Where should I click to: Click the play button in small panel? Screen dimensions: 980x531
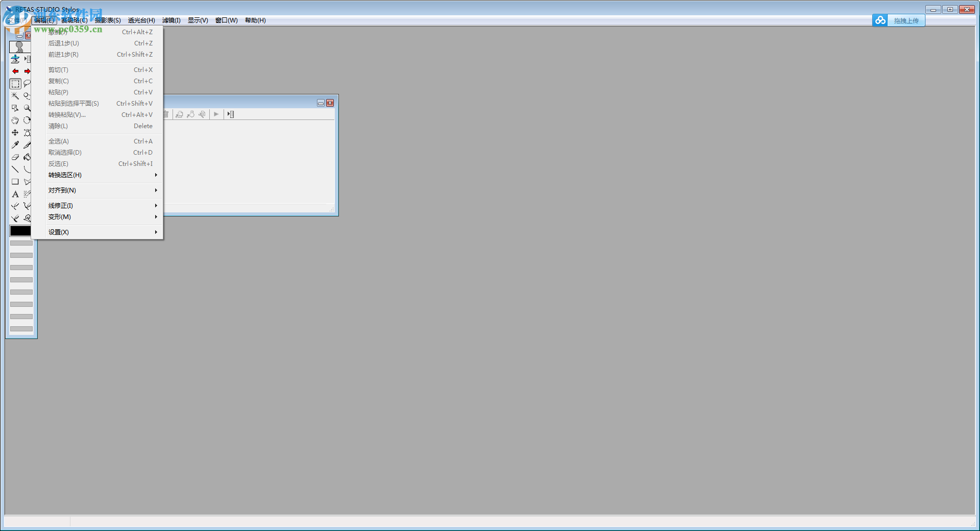(216, 114)
